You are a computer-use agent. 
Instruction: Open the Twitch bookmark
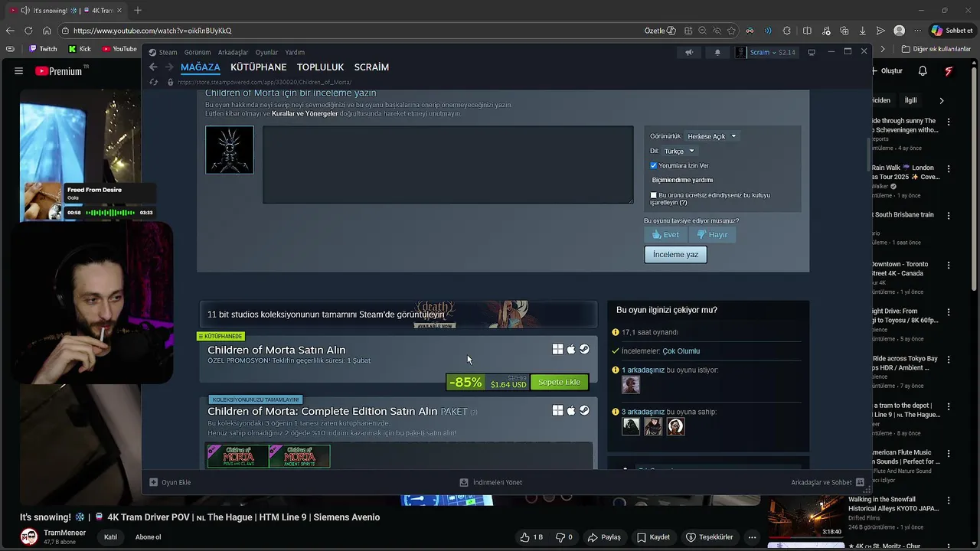43,49
